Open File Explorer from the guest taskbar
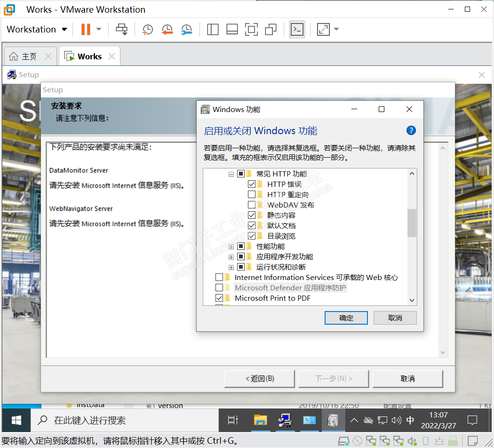 (260, 420)
